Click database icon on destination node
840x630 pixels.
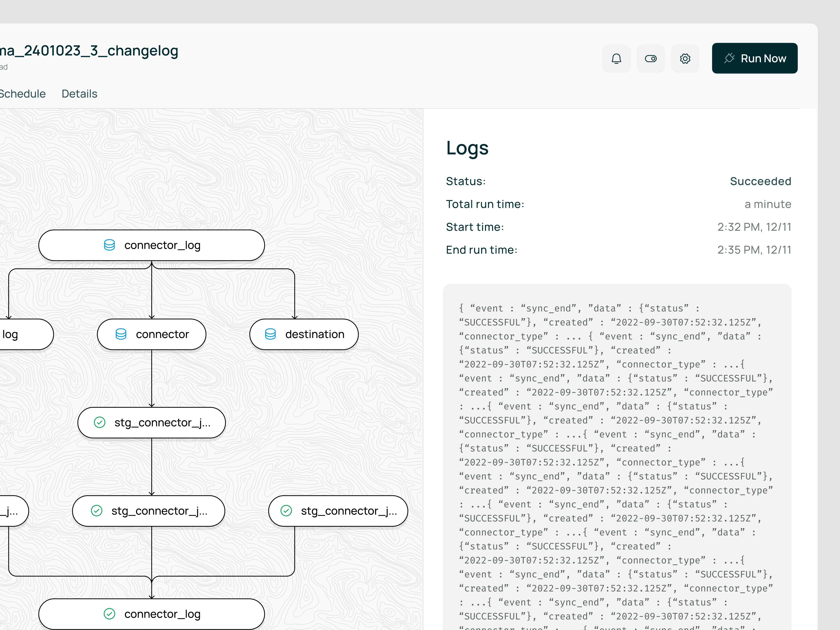pos(270,334)
